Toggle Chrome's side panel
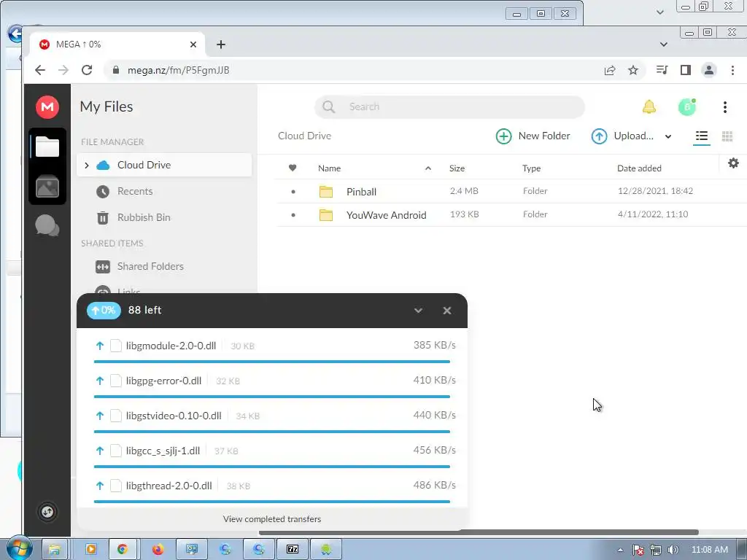The image size is (747, 560). coord(686,70)
